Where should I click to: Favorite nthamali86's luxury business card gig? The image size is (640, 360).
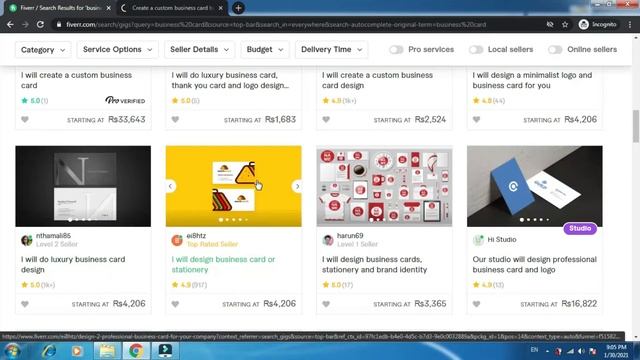point(25,304)
